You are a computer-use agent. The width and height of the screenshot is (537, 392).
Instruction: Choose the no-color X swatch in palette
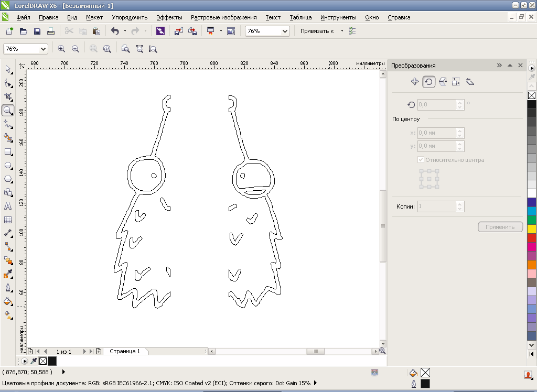[x=532, y=95]
